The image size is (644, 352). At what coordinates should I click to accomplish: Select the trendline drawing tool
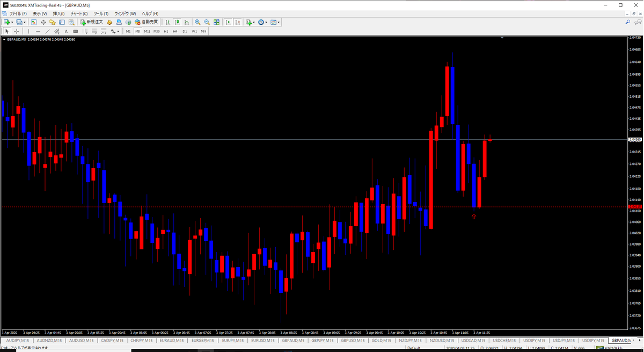pyautogui.click(x=48, y=31)
